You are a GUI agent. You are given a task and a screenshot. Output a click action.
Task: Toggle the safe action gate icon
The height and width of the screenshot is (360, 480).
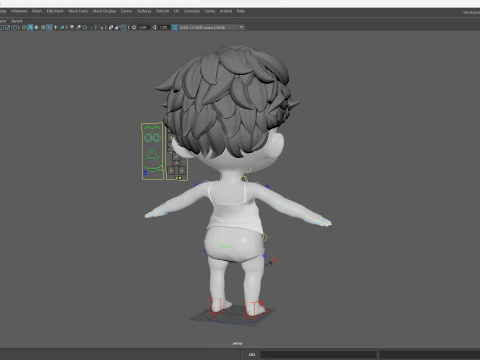[x=7, y=27]
